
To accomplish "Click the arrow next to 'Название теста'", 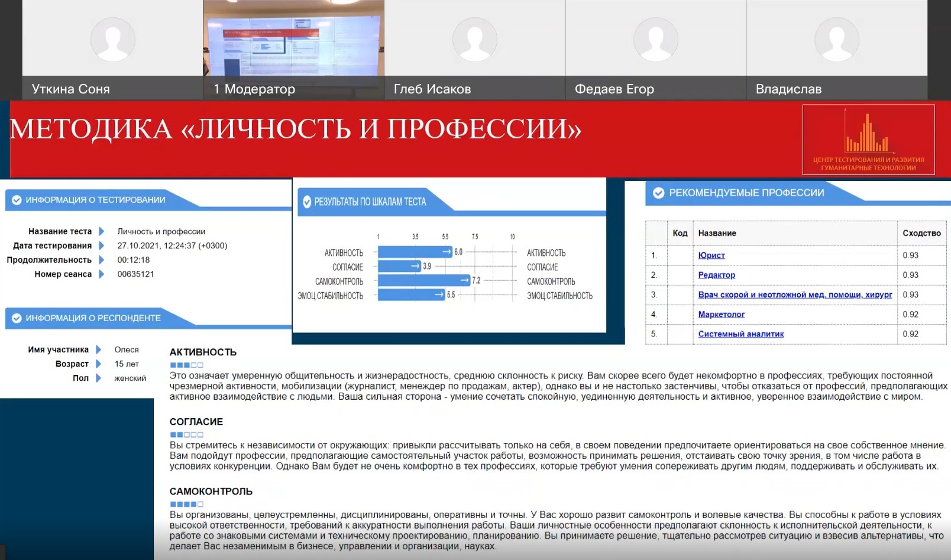I will pos(101,232).
